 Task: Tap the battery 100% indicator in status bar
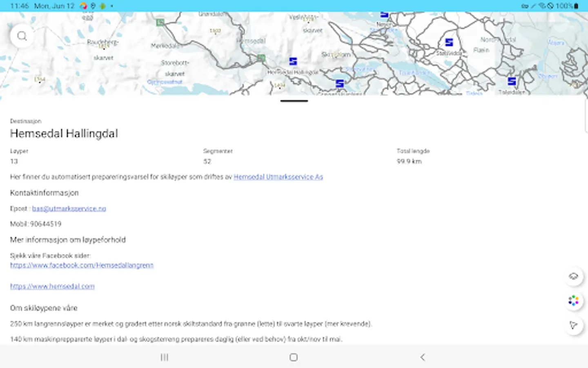567,6
